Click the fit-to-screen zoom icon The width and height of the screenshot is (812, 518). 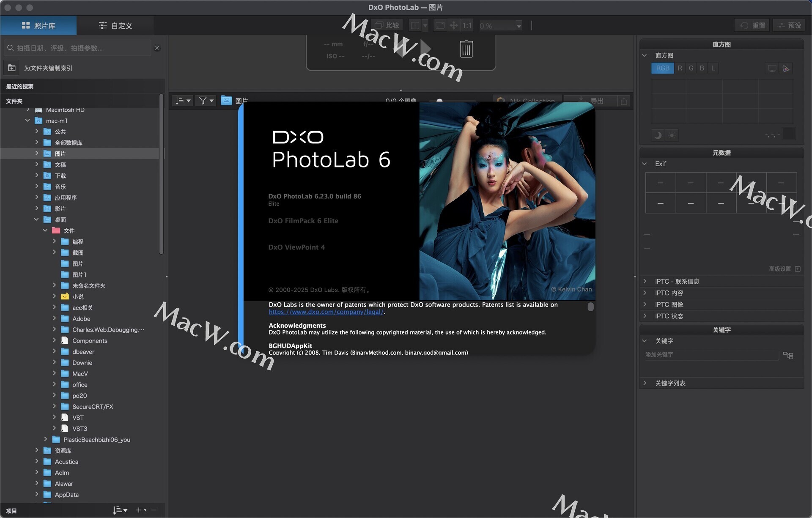(440, 25)
